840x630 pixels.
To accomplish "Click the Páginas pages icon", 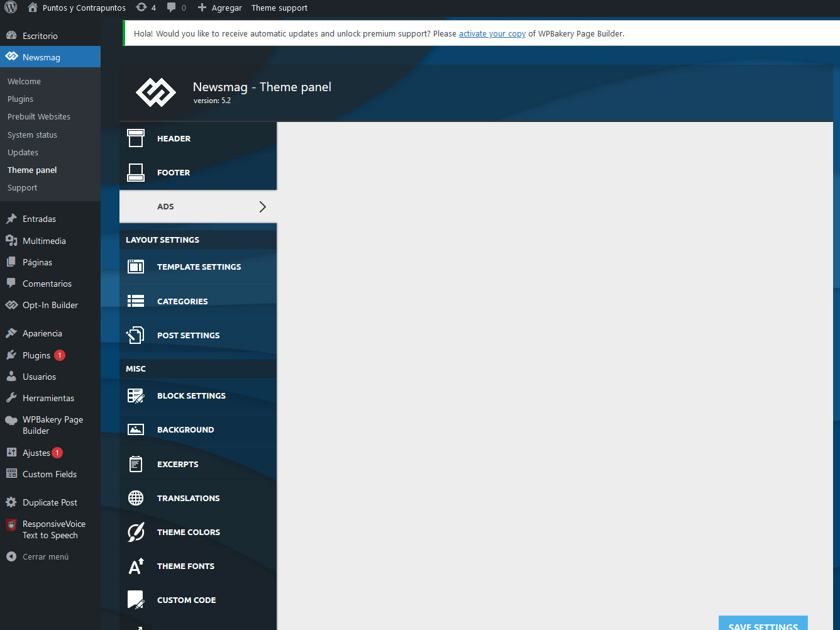I will (x=11, y=262).
